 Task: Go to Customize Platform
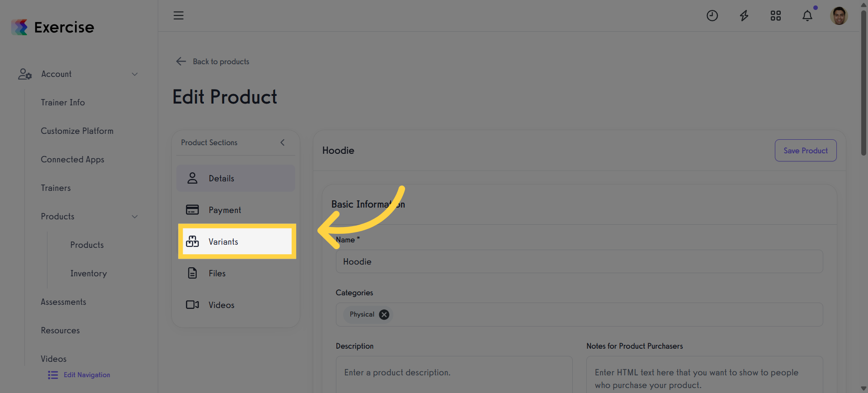click(77, 131)
